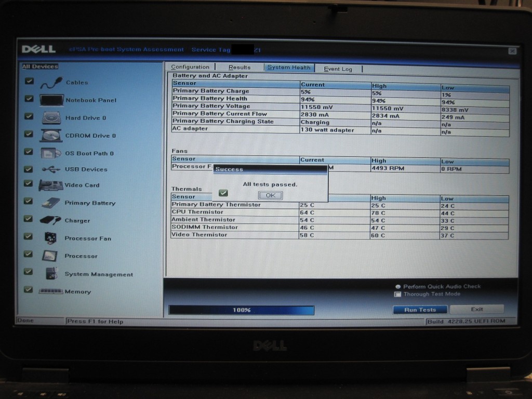The height and width of the screenshot is (399, 532).
Task: Select the All Devices heading
Action: [40, 66]
